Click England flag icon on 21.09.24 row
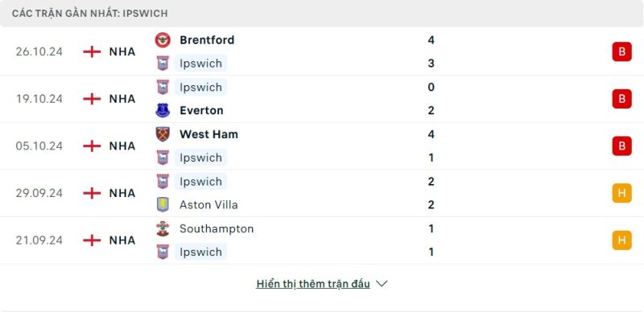 (x=92, y=240)
